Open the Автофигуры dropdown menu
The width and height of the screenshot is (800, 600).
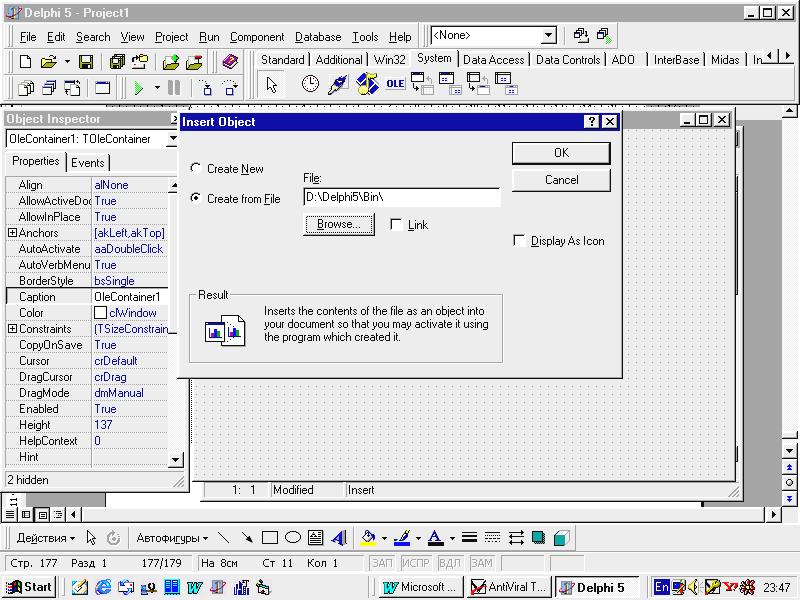pos(171,538)
